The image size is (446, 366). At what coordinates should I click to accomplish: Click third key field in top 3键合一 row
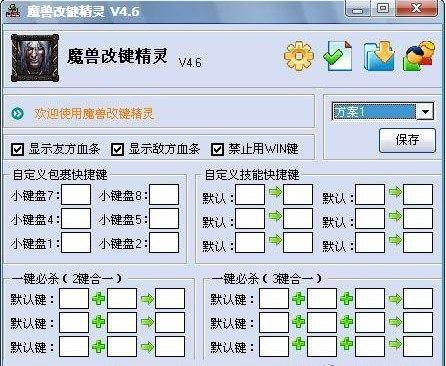(370, 298)
